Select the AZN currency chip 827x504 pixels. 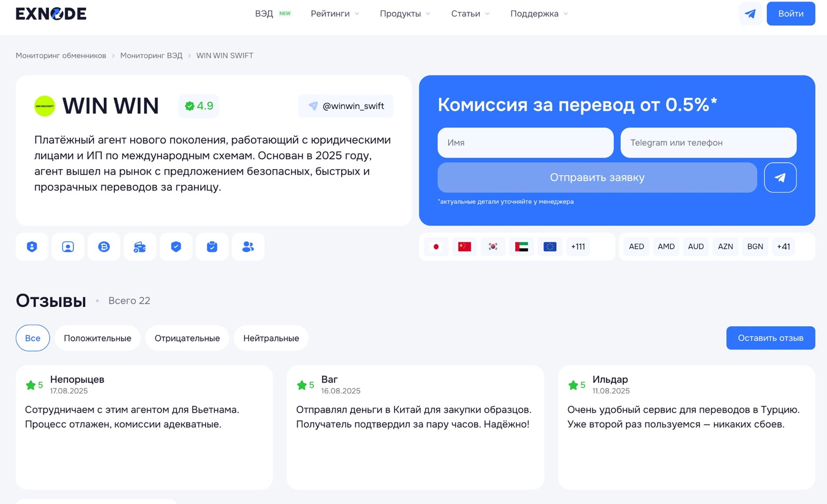(x=725, y=247)
